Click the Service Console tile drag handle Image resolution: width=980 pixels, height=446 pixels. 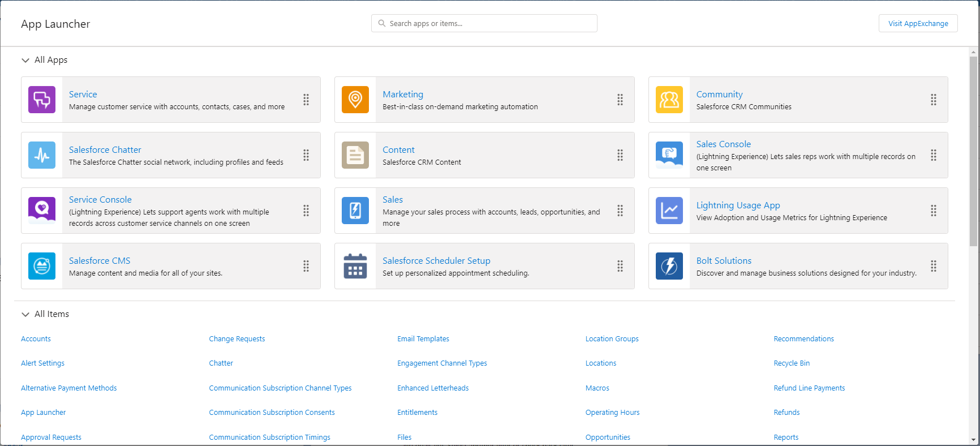(306, 211)
